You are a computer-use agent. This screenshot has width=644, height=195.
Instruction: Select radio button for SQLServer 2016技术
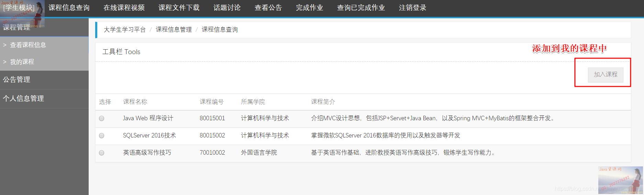(101, 136)
